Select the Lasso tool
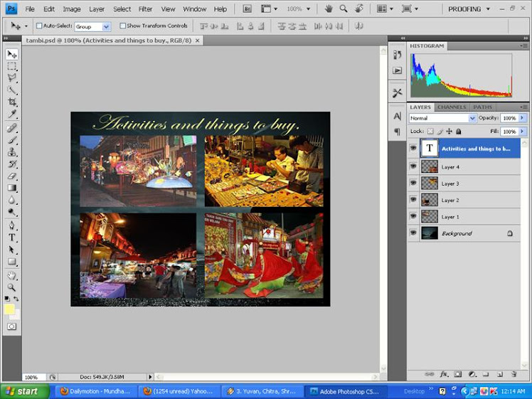 [12, 78]
